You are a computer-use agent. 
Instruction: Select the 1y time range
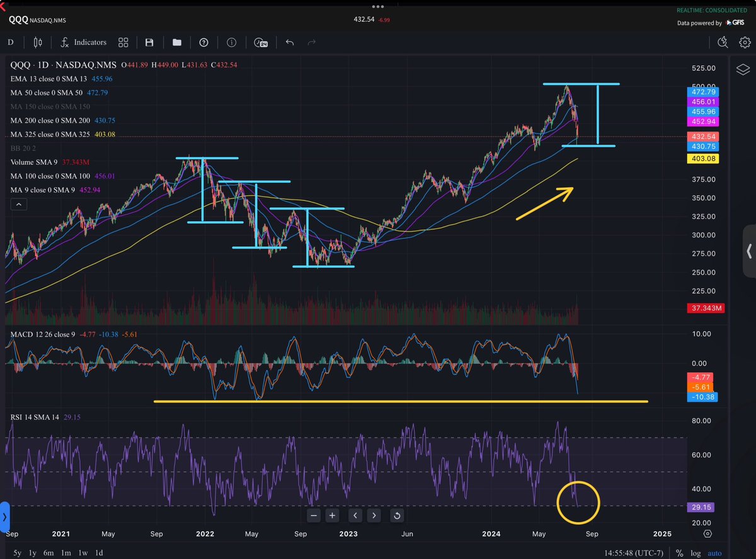[x=33, y=553]
